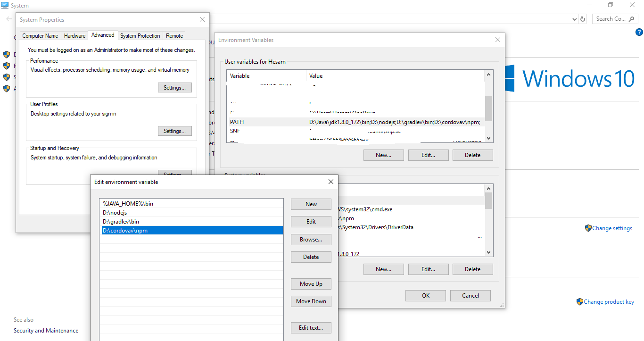644x341 pixels.
Task: Click the Browse... button
Action: (311, 240)
